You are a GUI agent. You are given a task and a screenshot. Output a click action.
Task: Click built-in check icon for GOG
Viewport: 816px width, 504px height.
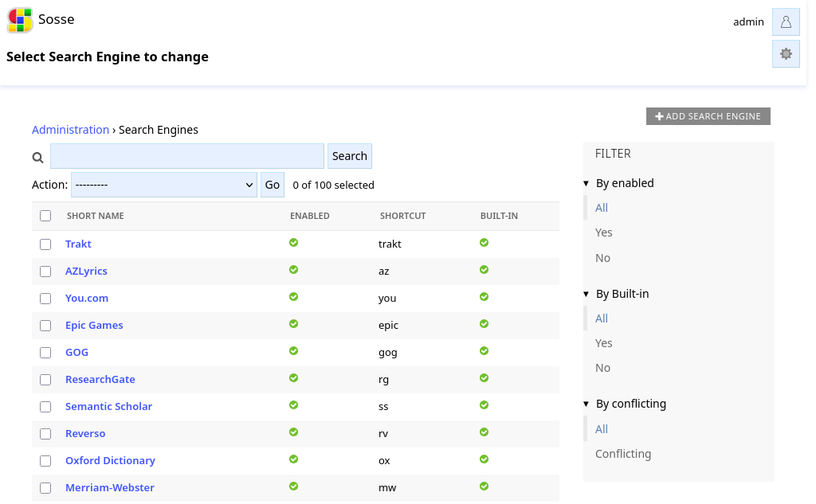484,350
